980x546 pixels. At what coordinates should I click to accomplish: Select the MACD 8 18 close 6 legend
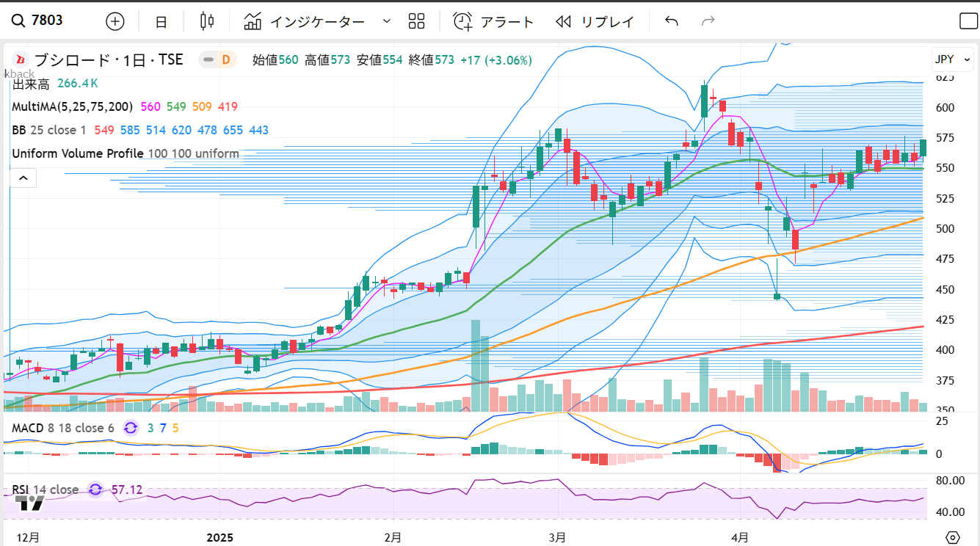[x=62, y=427]
